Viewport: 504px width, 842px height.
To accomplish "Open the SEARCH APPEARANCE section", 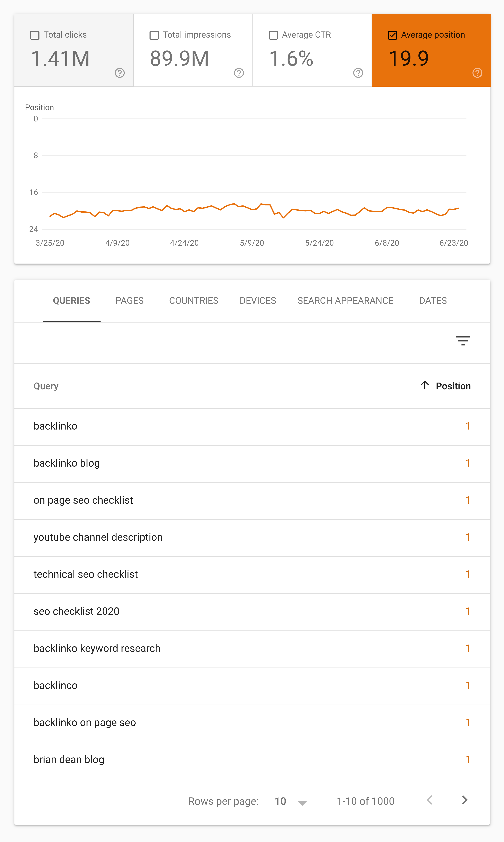I will pyautogui.click(x=346, y=301).
